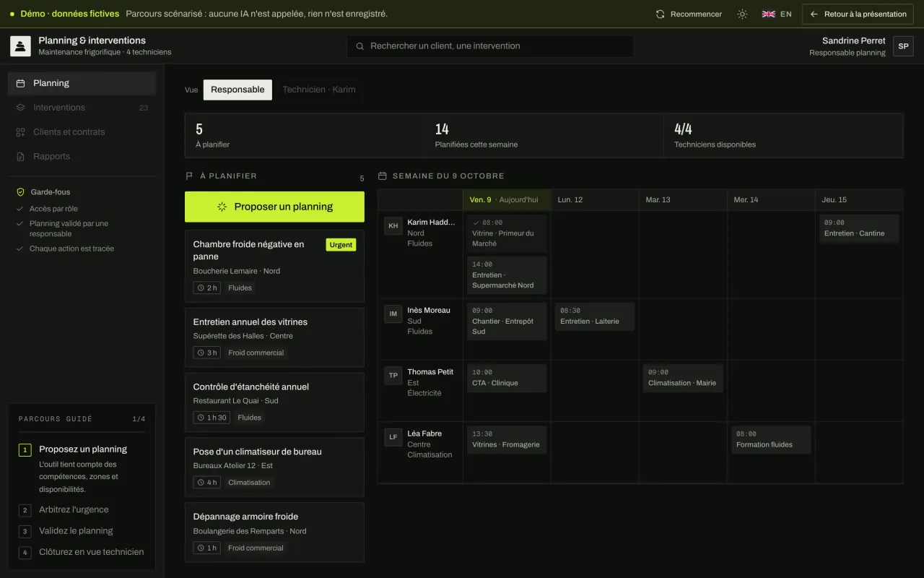Viewport: 924px width, 578px height.
Task: Click the KH technician avatar
Action: point(393,225)
